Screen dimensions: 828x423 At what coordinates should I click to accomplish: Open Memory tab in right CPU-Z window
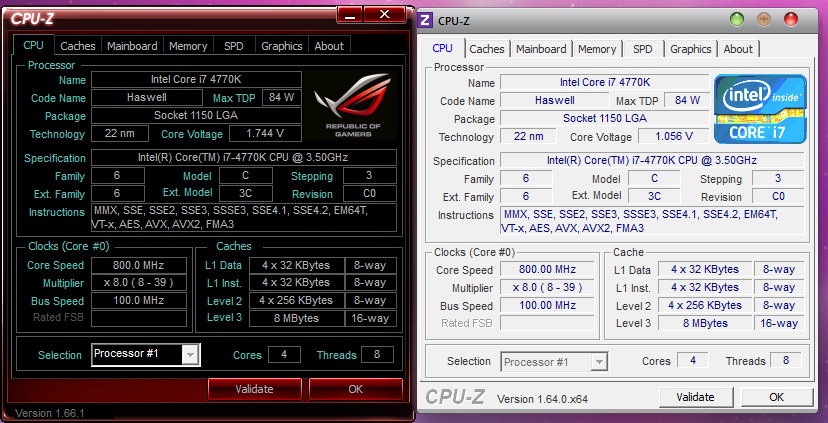pyautogui.click(x=597, y=49)
